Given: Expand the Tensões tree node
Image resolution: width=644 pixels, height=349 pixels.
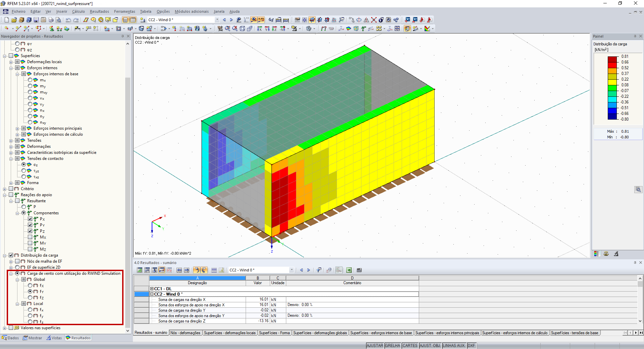Looking at the screenshot, I should [x=11, y=140].
